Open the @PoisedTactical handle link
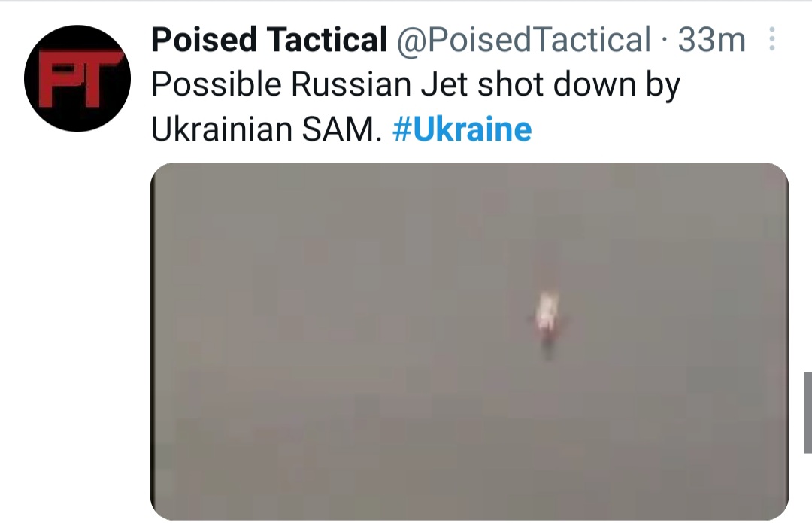 [x=523, y=39]
